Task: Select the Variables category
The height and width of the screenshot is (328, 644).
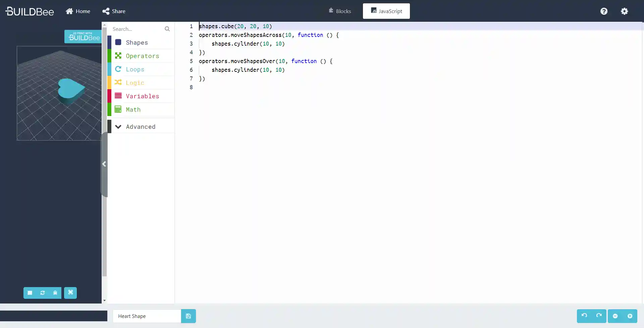Action: point(143,96)
